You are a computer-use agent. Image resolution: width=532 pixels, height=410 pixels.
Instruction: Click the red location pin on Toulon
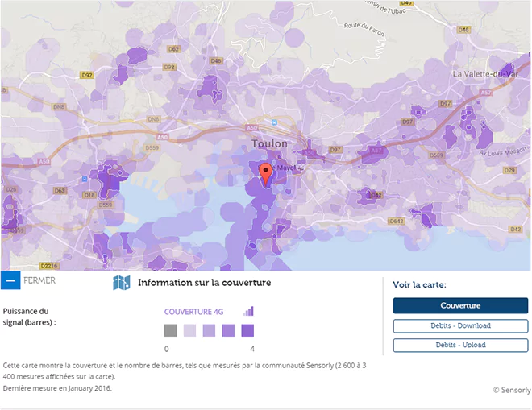click(265, 172)
